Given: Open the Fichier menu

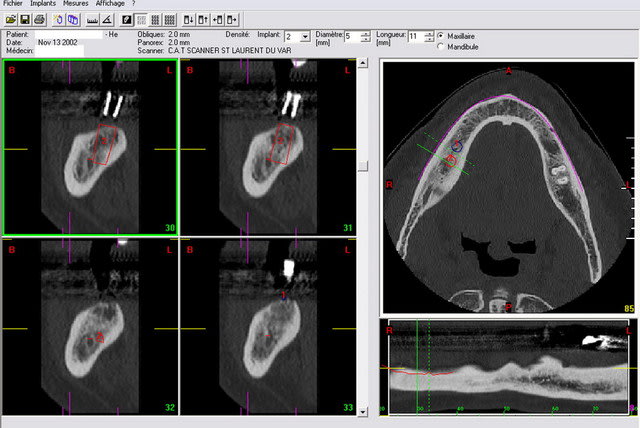Looking at the screenshot, I should click(13, 4).
